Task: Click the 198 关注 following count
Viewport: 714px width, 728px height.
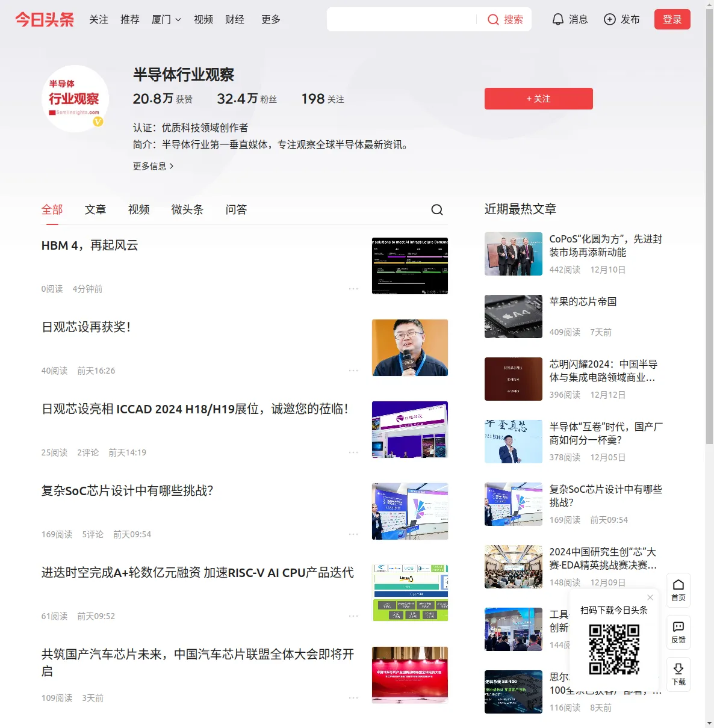Action: point(323,99)
